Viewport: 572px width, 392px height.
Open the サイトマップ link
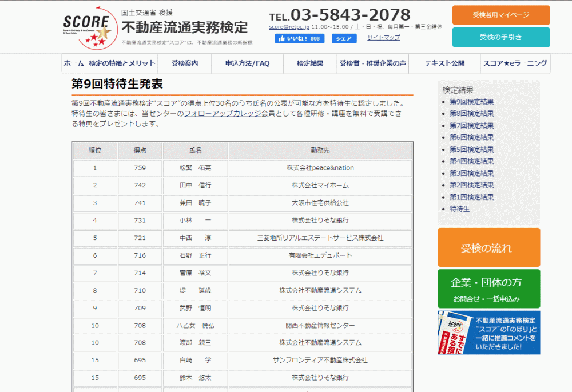point(383,38)
